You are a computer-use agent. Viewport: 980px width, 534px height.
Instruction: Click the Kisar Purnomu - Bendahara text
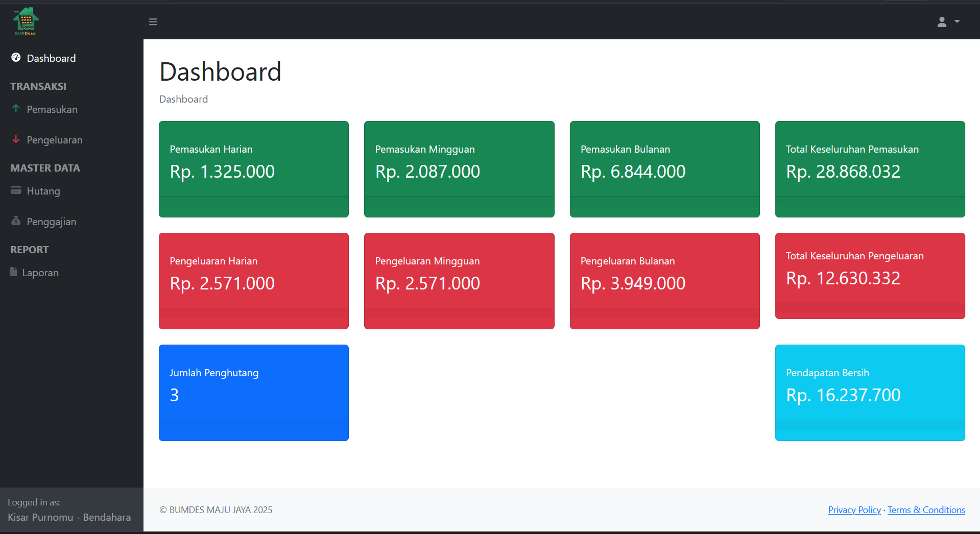pyautogui.click(x=69, y=517)
